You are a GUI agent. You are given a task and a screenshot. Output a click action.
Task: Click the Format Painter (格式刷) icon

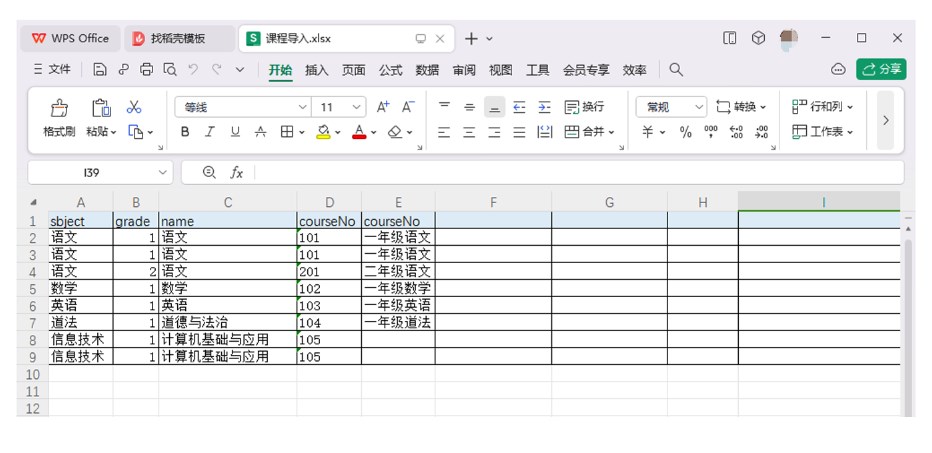coord(59,108)
